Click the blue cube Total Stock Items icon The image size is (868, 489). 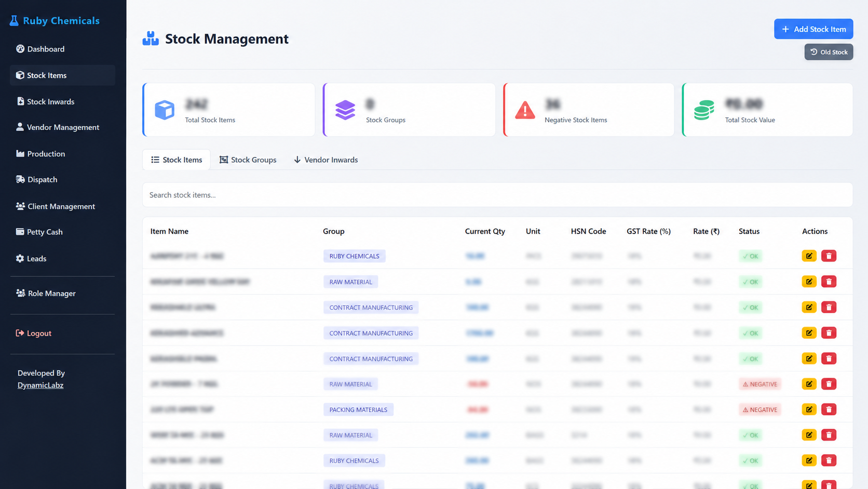(x=165, y=110)
